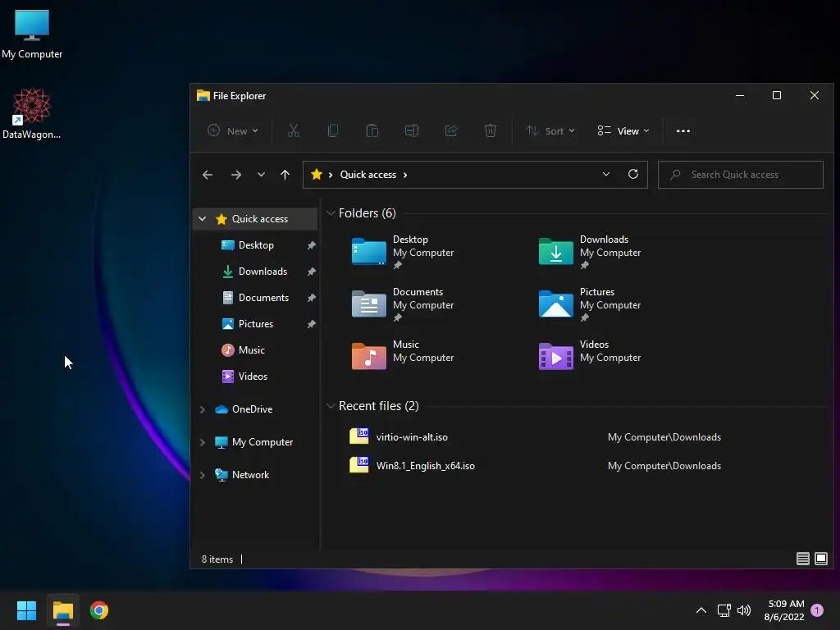Open the notification badge in taskbar
The image size is (840, 630).
tap(817, 610)
